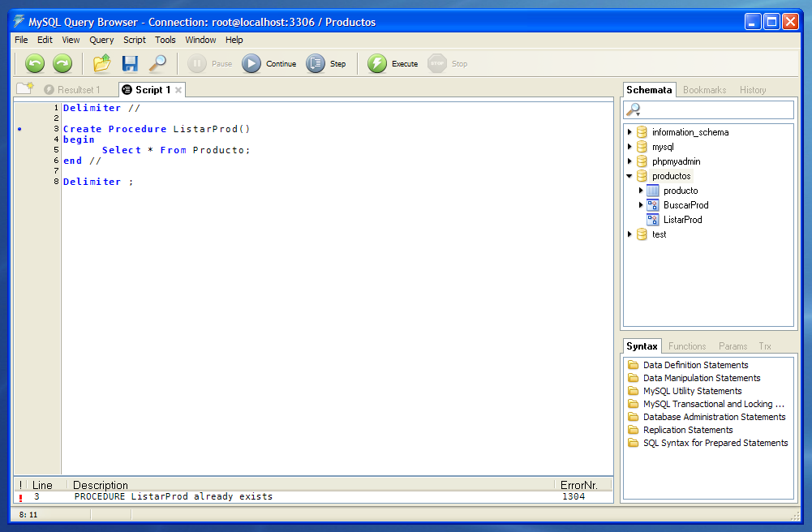Screen dimensions: 812x532
Task: Click the red error icon in error list
Action: pos(21,497)
